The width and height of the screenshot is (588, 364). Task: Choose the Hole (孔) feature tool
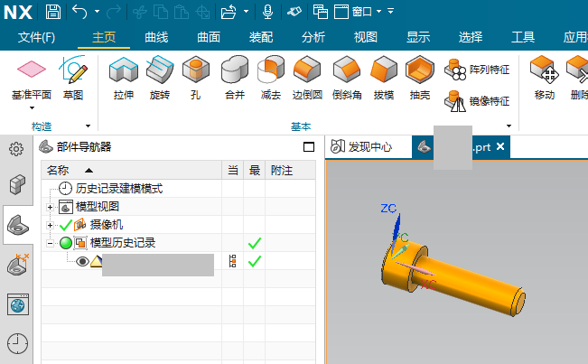[195, 70]
